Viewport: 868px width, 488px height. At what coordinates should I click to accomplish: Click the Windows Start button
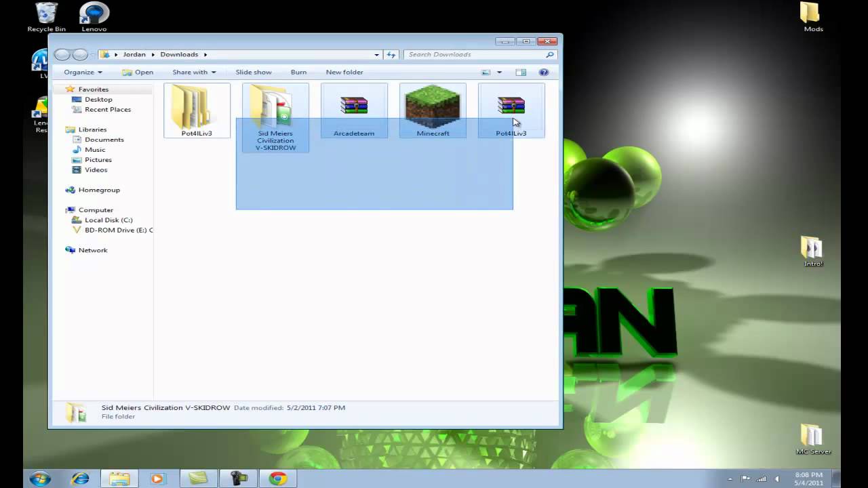(40, 478)
